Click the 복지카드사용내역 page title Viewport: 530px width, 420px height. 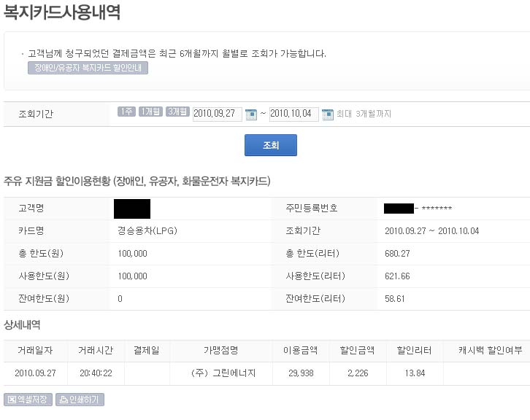point(62,12)
